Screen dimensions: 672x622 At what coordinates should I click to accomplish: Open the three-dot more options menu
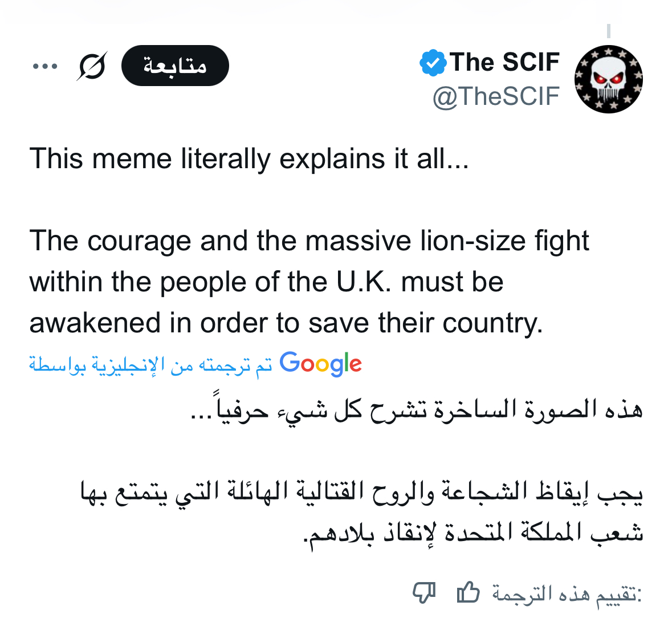tap(45, 66)
